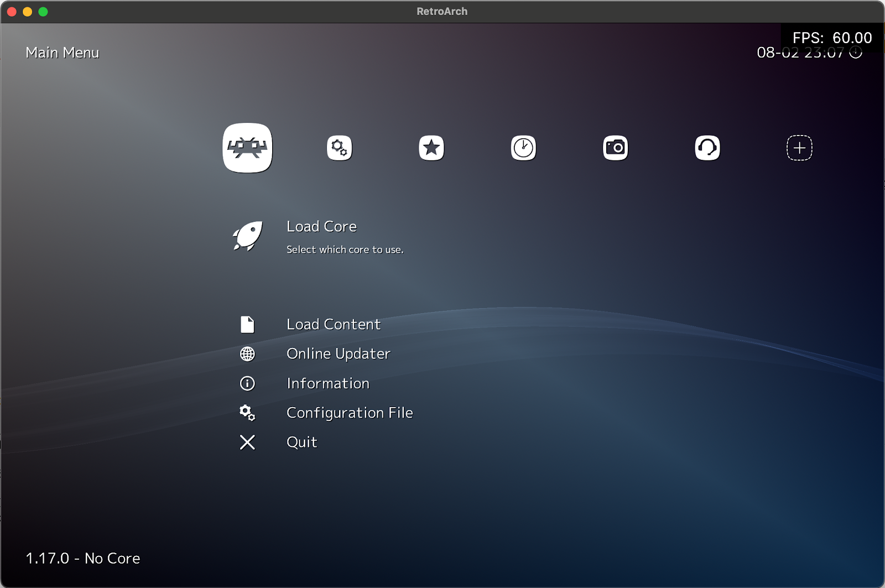
Task: Click the Online Updater globe icon
Action: (x=247, y=354)
